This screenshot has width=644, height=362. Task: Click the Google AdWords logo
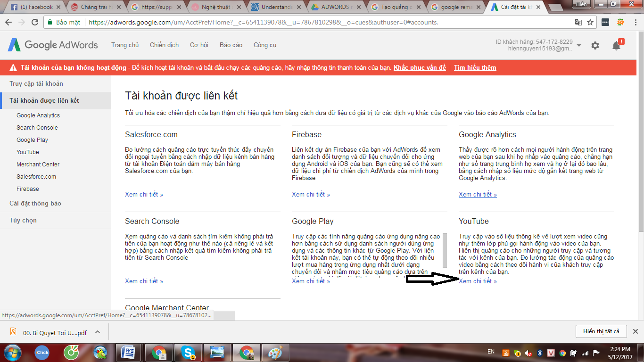point(53,45)
